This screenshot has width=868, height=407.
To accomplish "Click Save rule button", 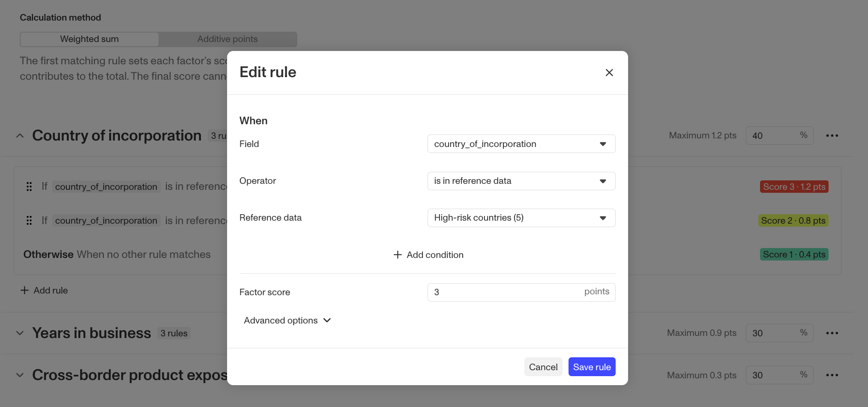I will 592,367.
